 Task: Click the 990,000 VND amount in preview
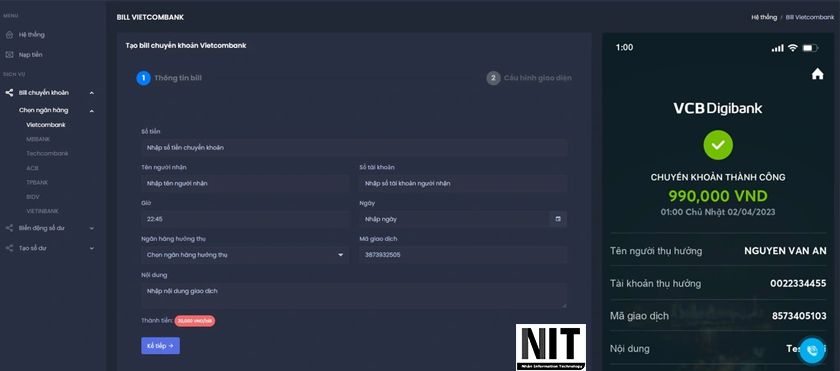pos(718,196)
